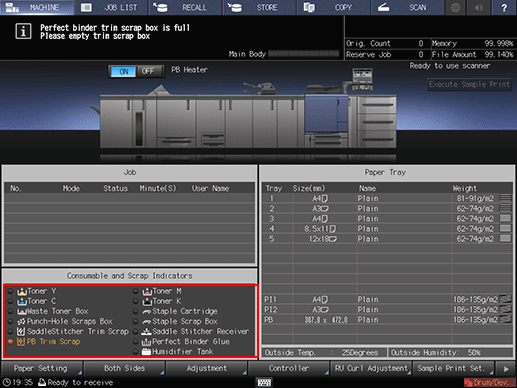Click the Main Body progress bar
The height and width of the screenshot is (388, 517).
[x=304, y=54]
